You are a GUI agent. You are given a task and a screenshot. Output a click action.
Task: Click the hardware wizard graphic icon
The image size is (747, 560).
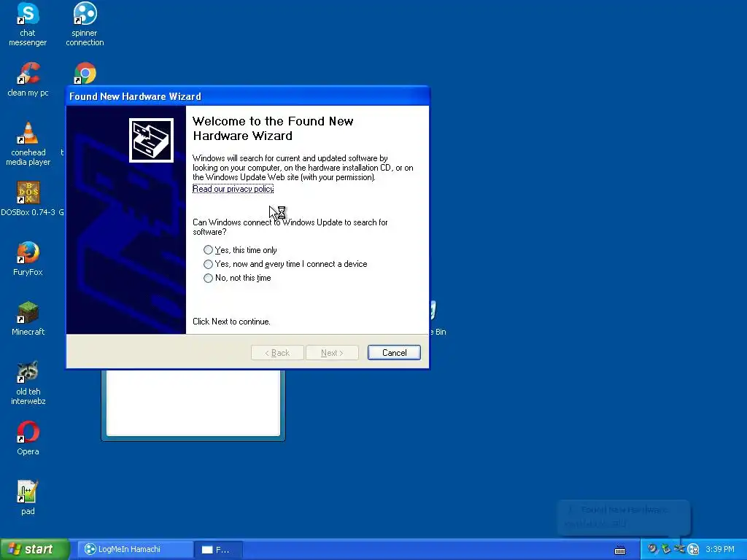pos(151,140)
